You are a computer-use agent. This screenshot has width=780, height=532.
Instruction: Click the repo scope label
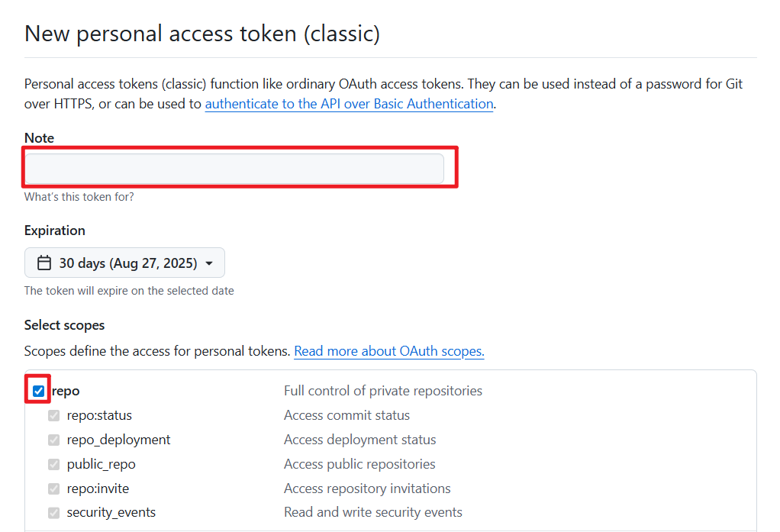click(x=66, y=391)
